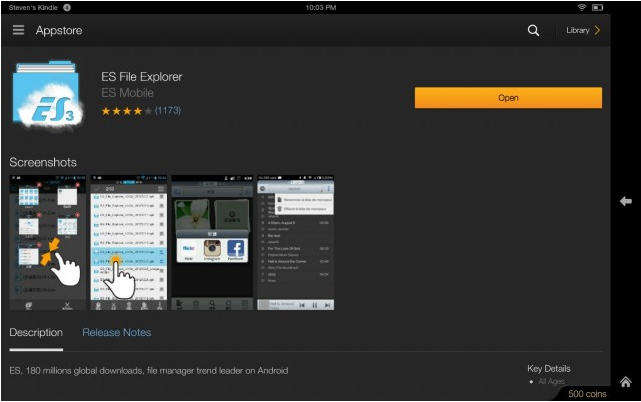The height and width of the screenshot is (402, 641).
Task: Tap the search magnifier icon
Action: click(x=533, y=30)
